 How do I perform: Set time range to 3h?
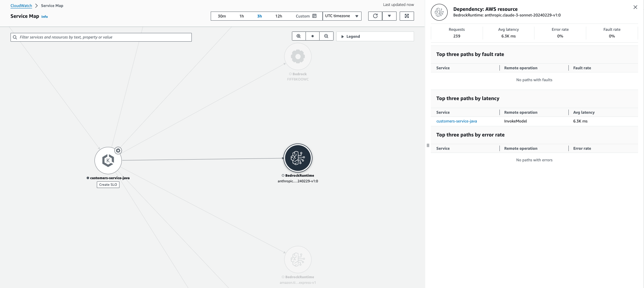(259, 16)
